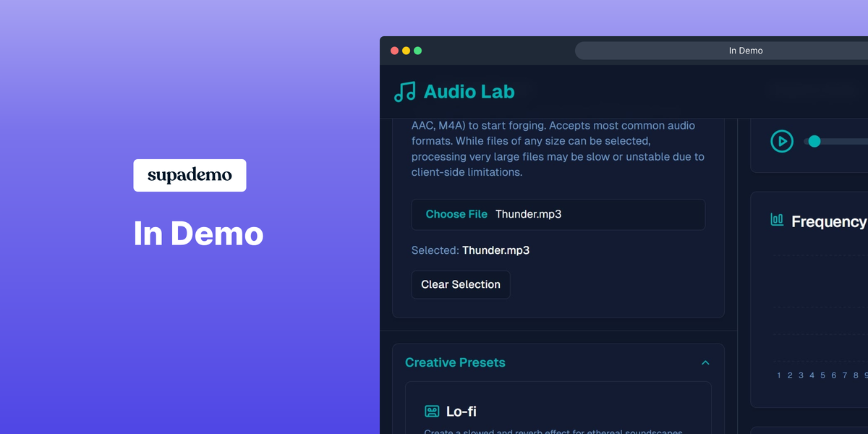The image size is (868, 434).
Task: Click the Frequency chart bar icon
Action: [x=777, y=219]
